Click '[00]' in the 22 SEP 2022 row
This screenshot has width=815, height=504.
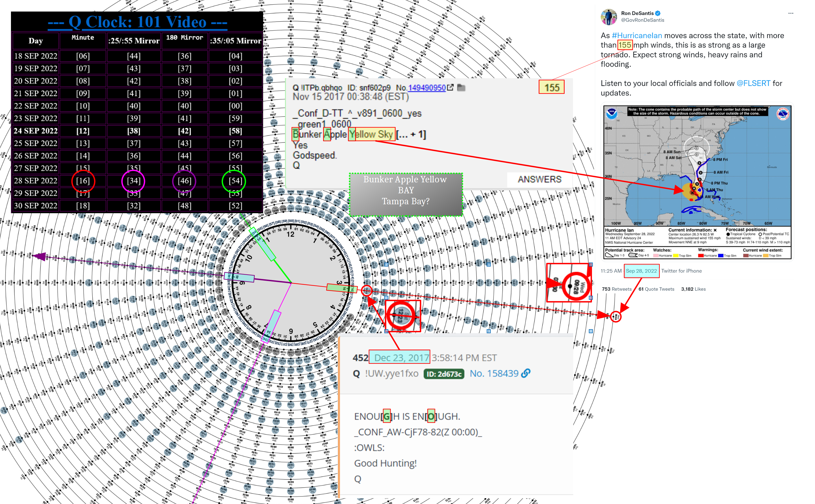[235, 106]
